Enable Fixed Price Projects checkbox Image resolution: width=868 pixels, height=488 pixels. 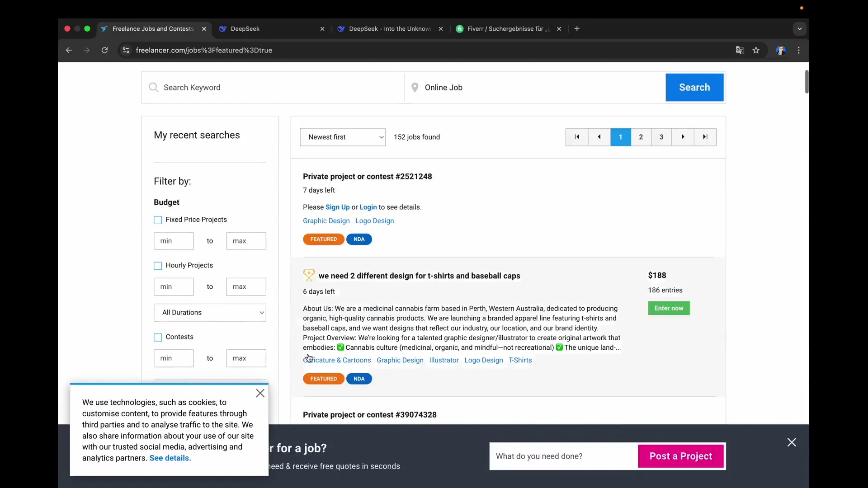[x=158, y=220]
